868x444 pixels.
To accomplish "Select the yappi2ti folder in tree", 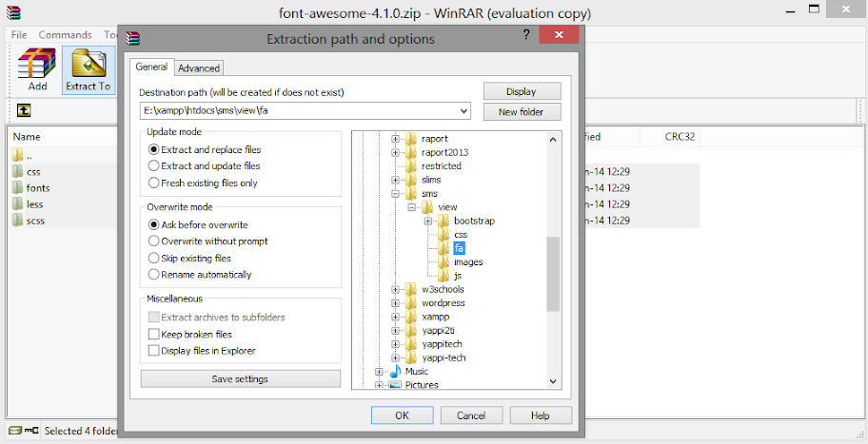I will pyautogui.click(x=439, y=330).
